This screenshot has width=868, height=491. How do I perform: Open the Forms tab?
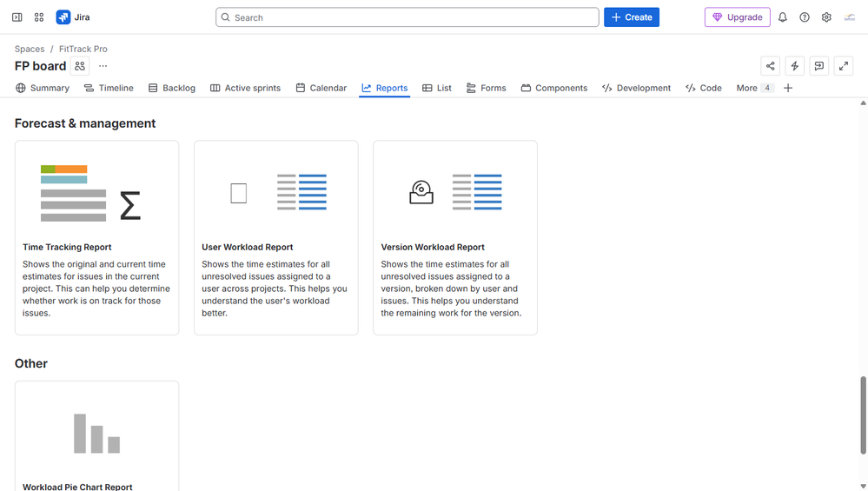486,88
